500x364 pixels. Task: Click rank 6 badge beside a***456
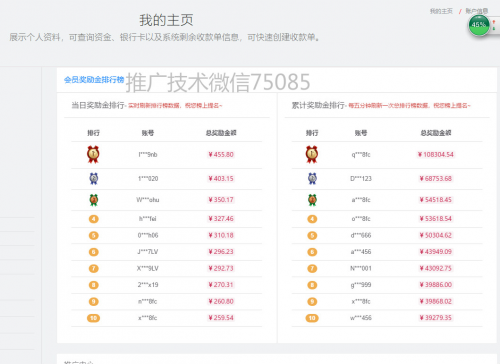tap(312, 252)
